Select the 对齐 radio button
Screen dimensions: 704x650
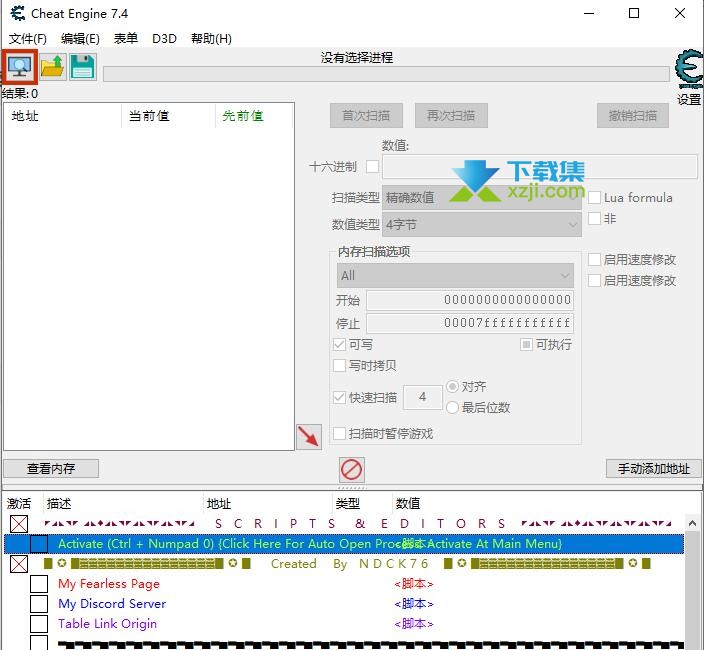pos(453,386)
